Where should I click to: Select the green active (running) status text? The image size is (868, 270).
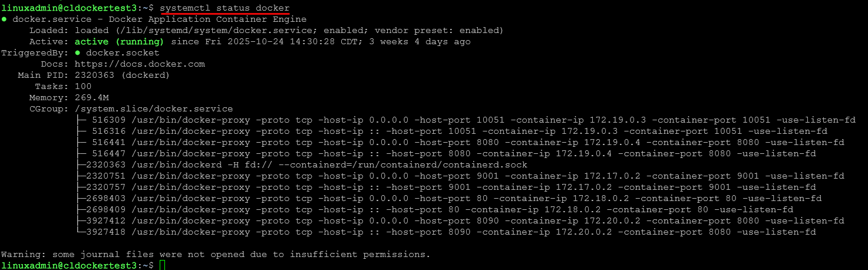(x=119, y=42)
